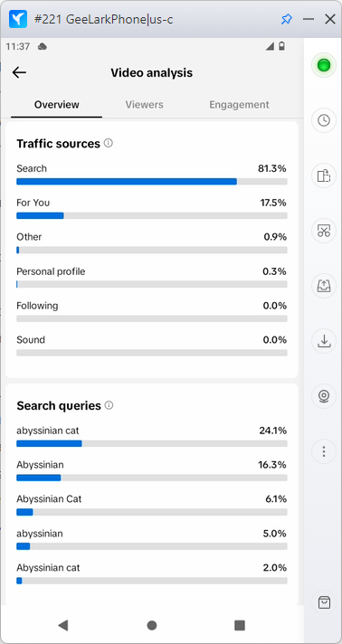Viewport: 342px width, 644px height.
Task: Open the three-dot more options menu
Action: click(324, 451)
